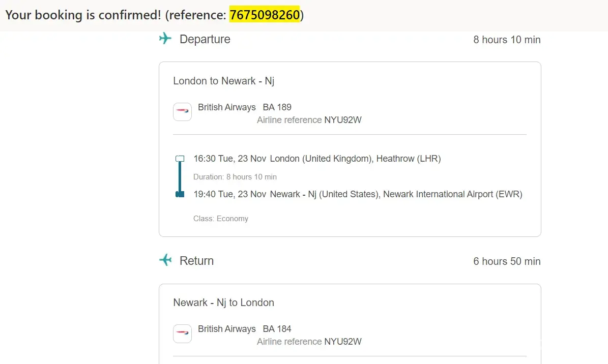Click the filled arrival marker on the flight timeline
The image size is (608, 364).
pos(180,194)
